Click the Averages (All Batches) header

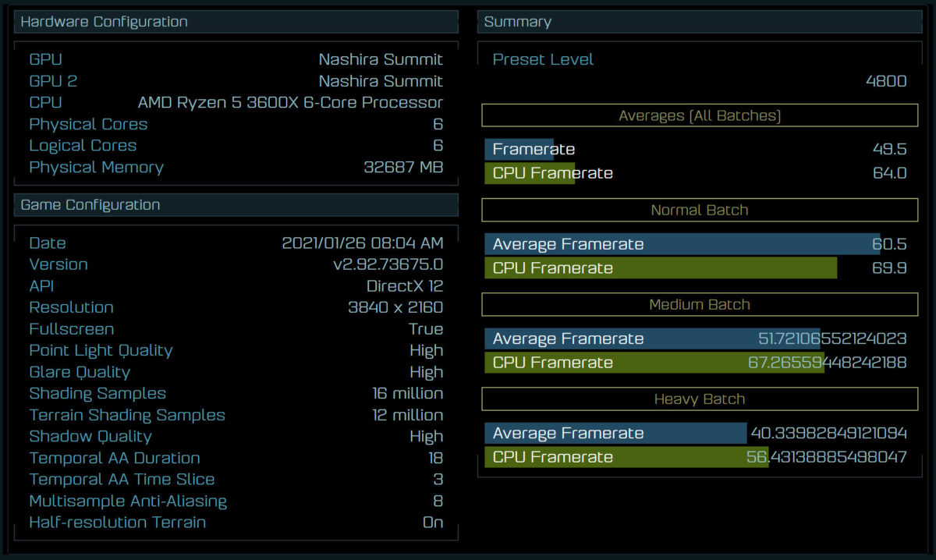pos(700,115)
